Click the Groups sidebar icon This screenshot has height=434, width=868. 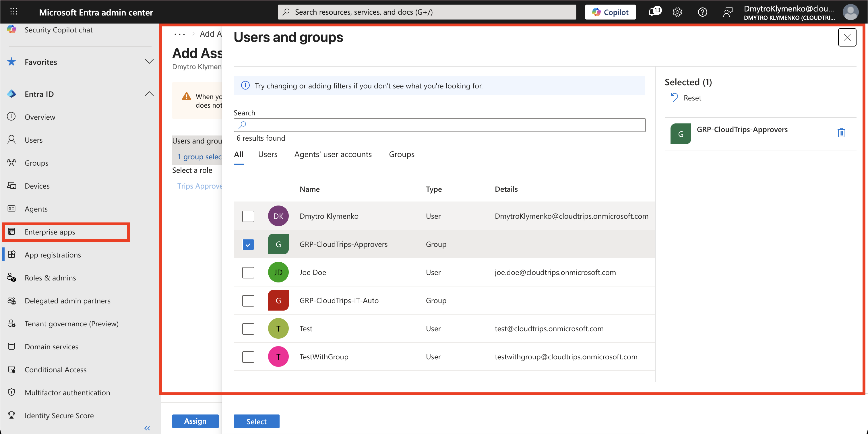[x=11, y=162]
